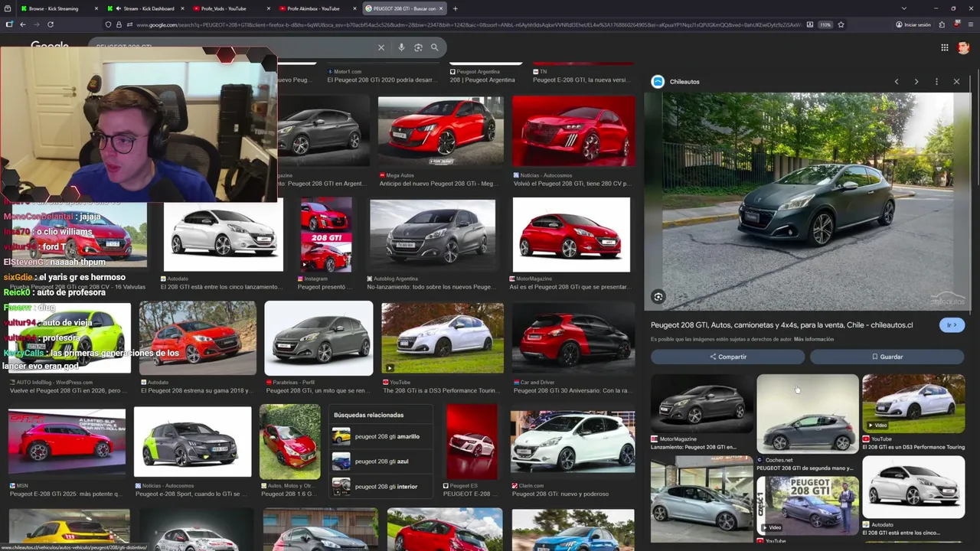Click the Compartir button
Viewport: 980px width, 551px height.
727,357
